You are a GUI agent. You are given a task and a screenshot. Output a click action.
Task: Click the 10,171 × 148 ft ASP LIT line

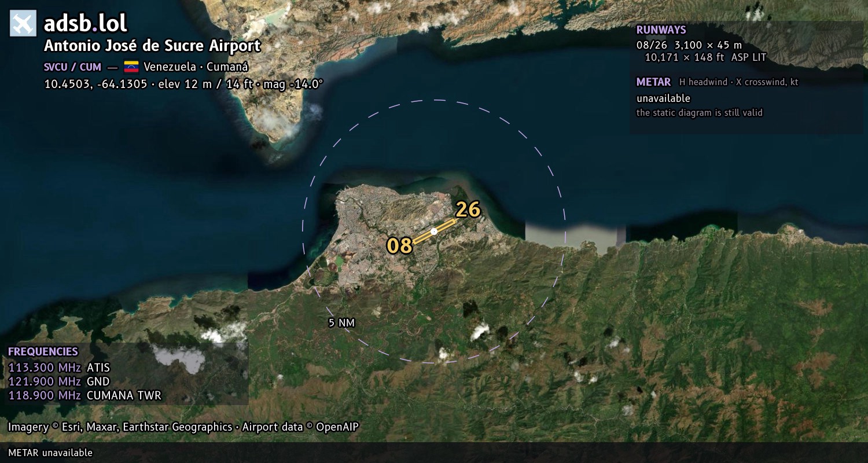[705, 57]
